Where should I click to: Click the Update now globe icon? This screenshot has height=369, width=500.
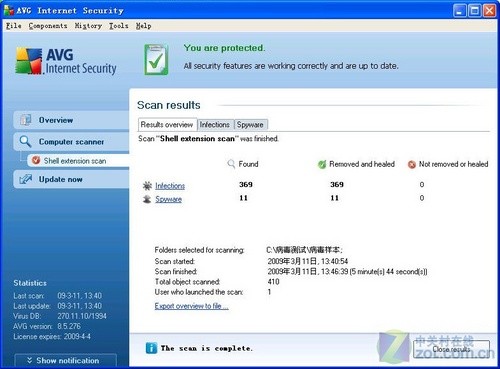pos(26,179)
